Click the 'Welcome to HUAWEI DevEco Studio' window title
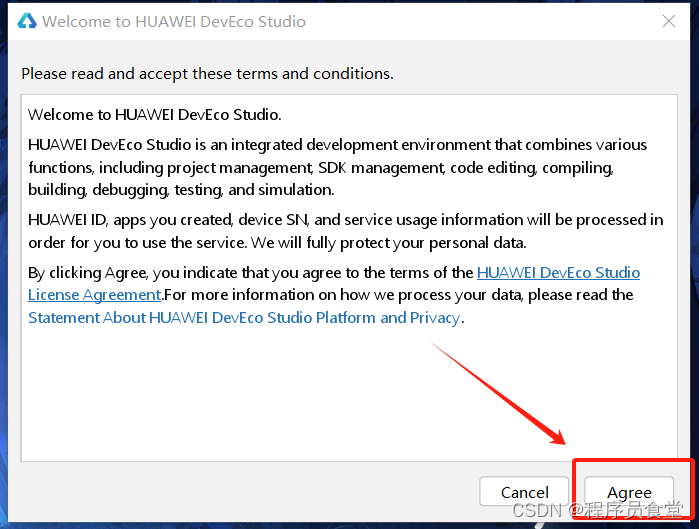This screenshot has width=699, height=529. coord(174,21)
